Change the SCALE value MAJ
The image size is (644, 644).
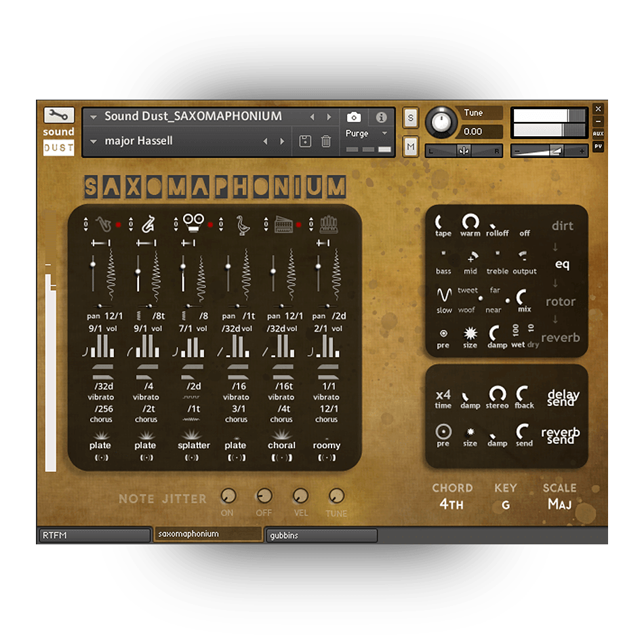click(x=559, y=504)
